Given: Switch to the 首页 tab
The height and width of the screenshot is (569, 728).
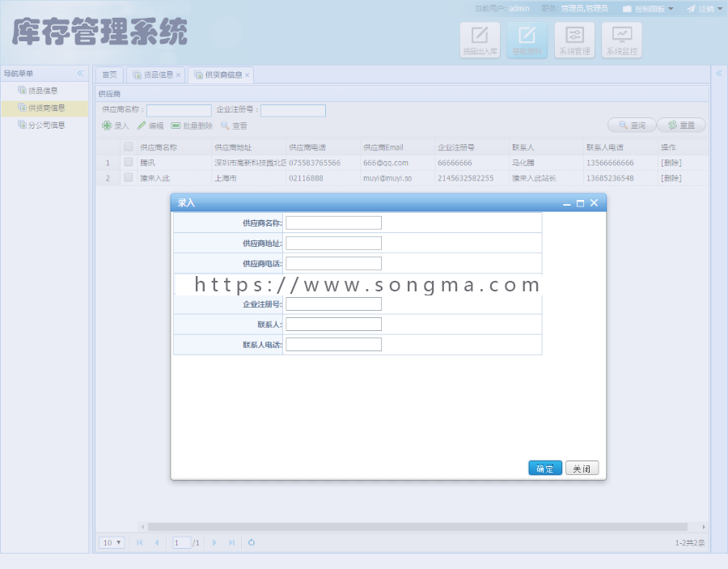Looking at the screenshot, I should point(109,74).
